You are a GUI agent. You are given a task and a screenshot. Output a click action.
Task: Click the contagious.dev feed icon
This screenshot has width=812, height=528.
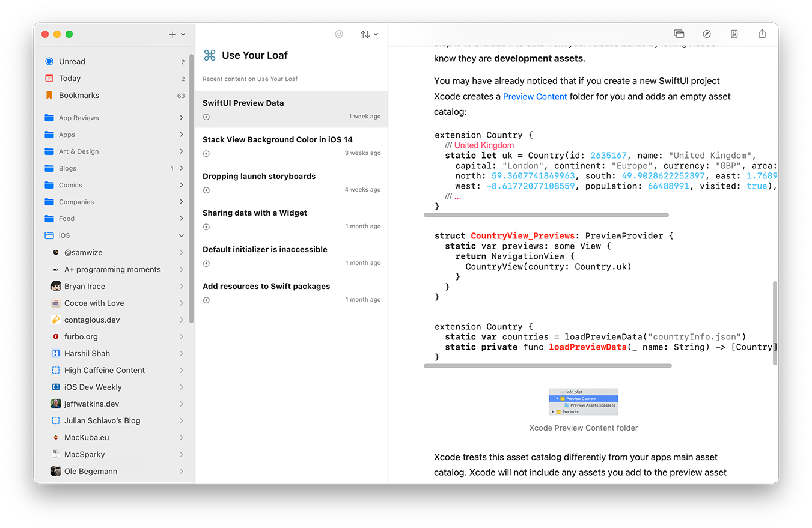[56, 320]
